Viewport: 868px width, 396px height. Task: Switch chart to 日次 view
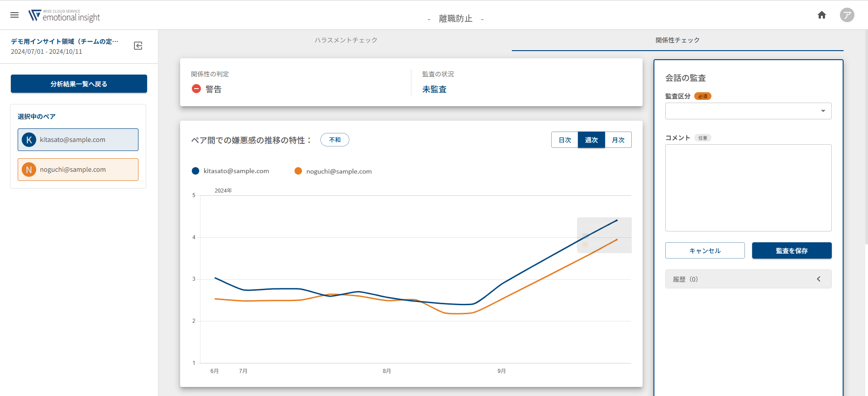(565, 140)
